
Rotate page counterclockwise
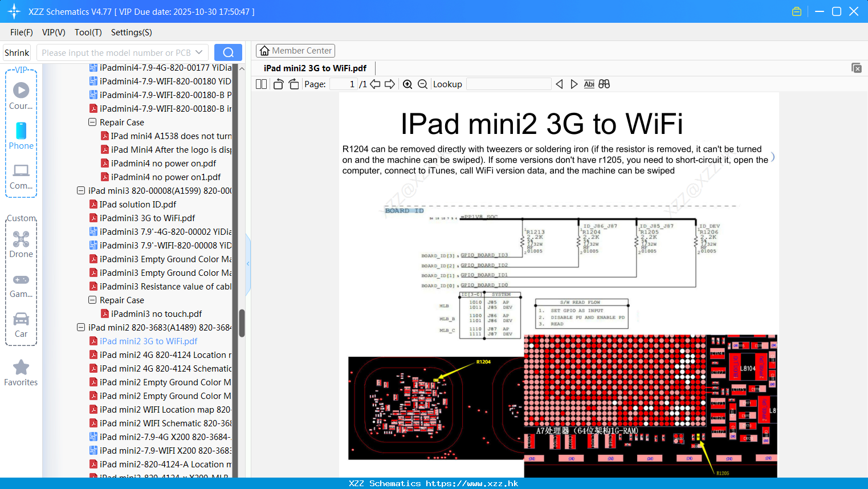[278, 84]
